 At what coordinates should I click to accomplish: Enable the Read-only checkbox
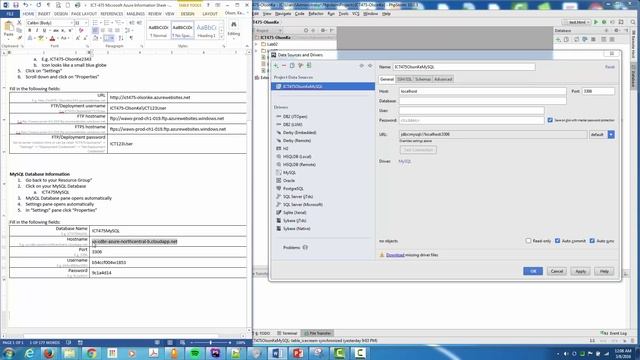pos(528,241)
